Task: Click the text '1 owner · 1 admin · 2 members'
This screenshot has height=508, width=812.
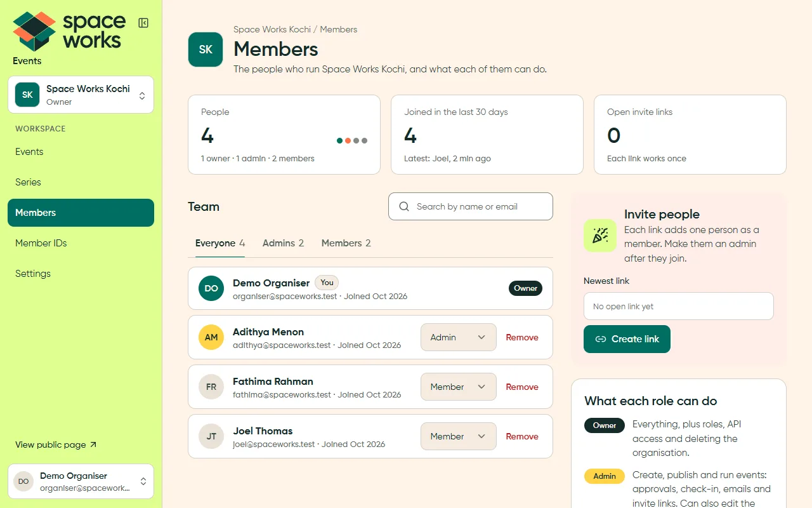Action: 258,159
